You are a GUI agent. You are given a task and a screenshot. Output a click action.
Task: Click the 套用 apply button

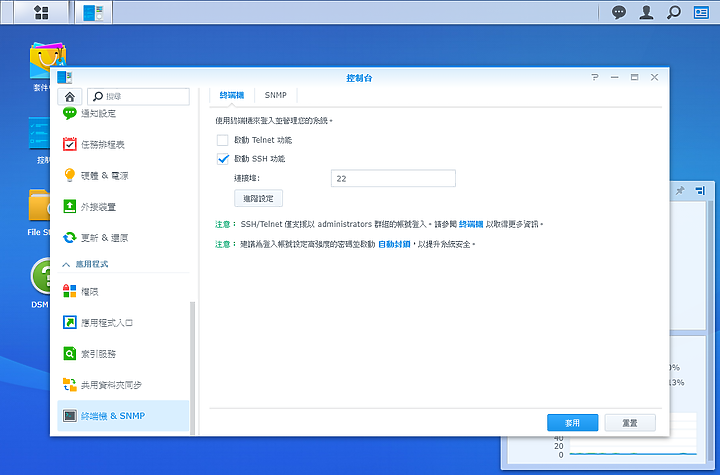tap(573, 423)
